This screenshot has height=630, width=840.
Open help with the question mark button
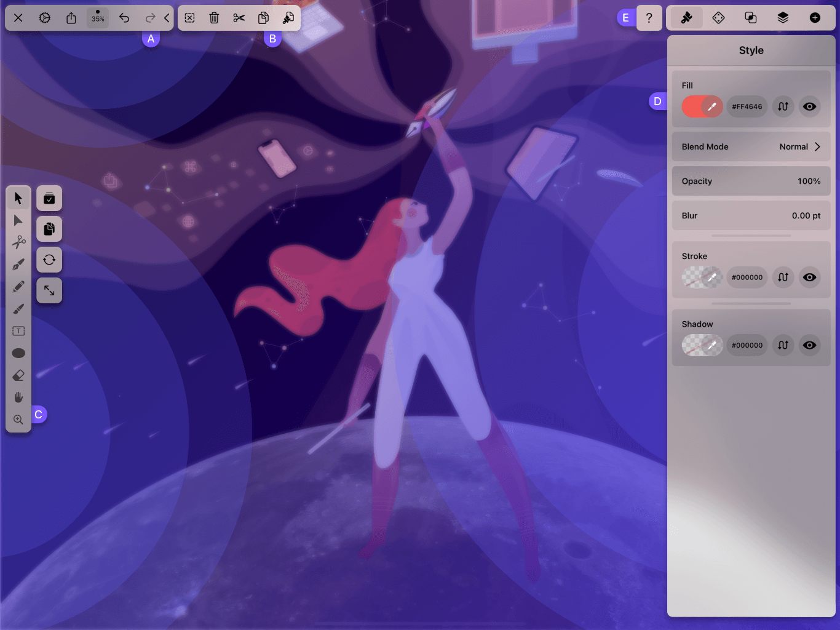pos(649,18)
